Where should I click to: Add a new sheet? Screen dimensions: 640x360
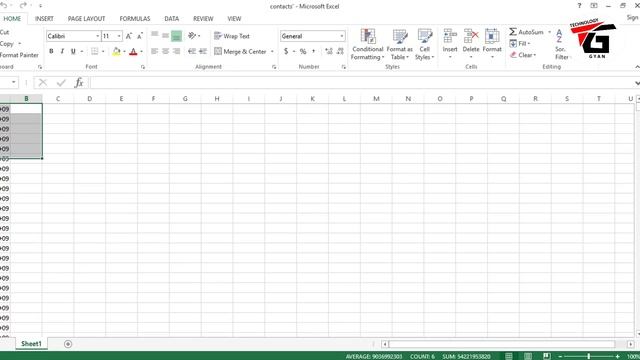coord(68,344)
